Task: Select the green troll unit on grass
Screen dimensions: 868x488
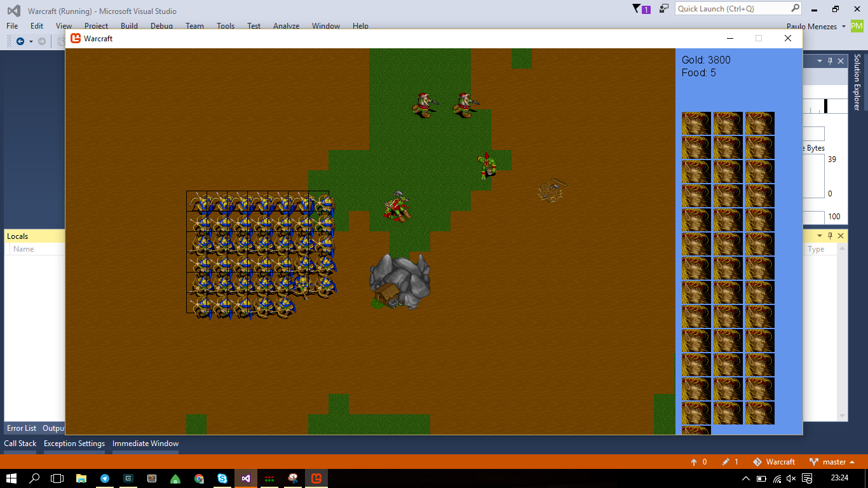Action: click(x=487, y=165)
